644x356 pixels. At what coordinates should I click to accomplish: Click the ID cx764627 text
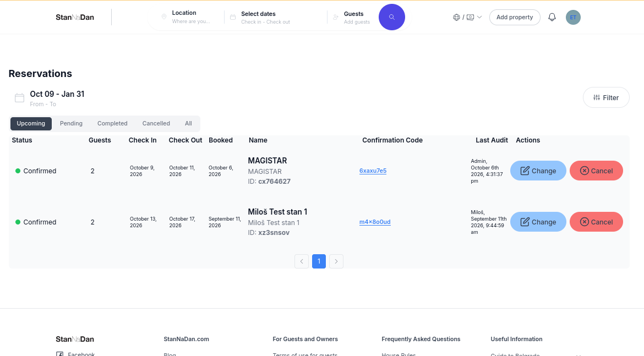pos(269,182)
